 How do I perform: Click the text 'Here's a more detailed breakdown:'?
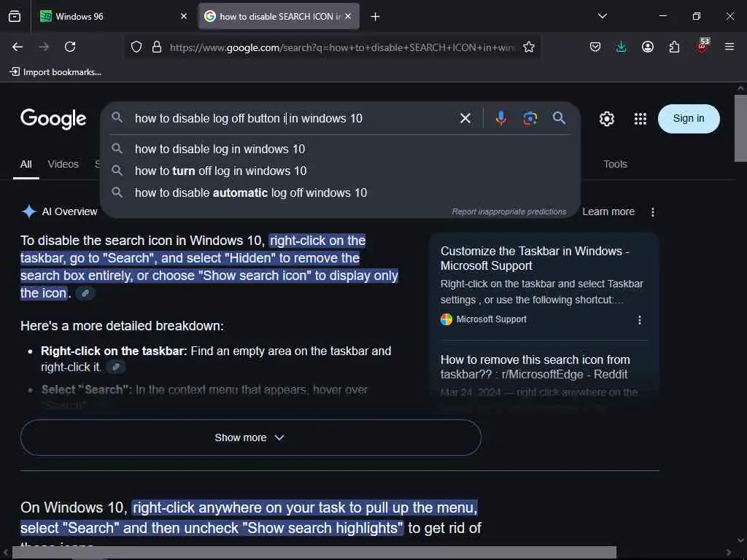click(x=122, y=326)
